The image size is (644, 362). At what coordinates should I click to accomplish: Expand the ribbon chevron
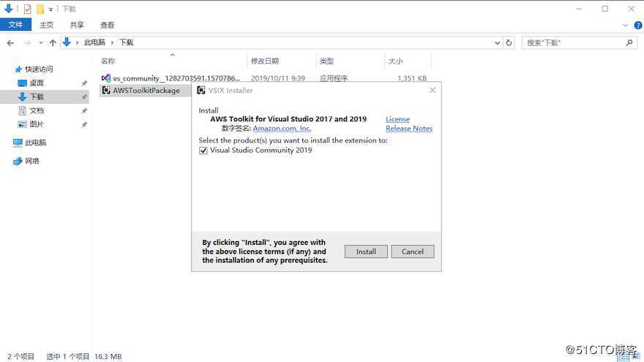(626, 25)
